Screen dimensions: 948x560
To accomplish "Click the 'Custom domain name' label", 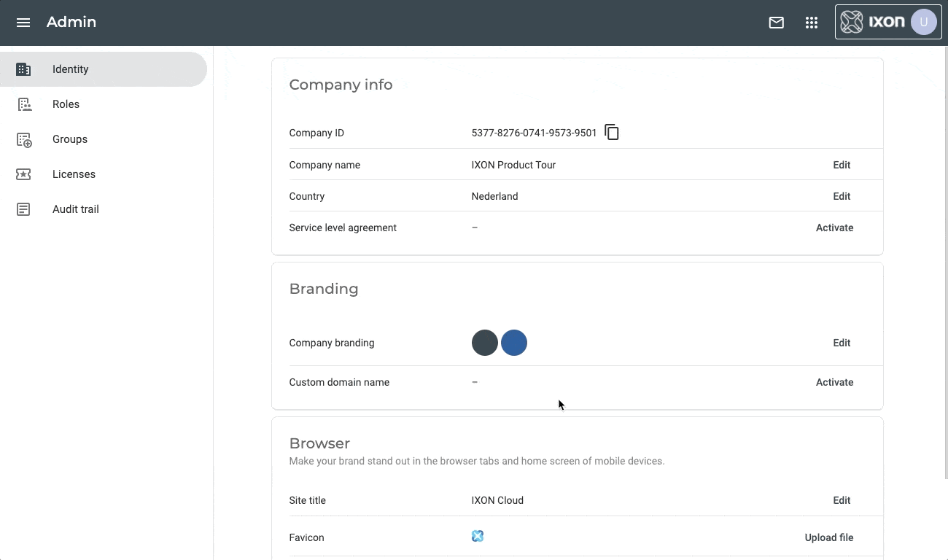I will pos(339,382).
